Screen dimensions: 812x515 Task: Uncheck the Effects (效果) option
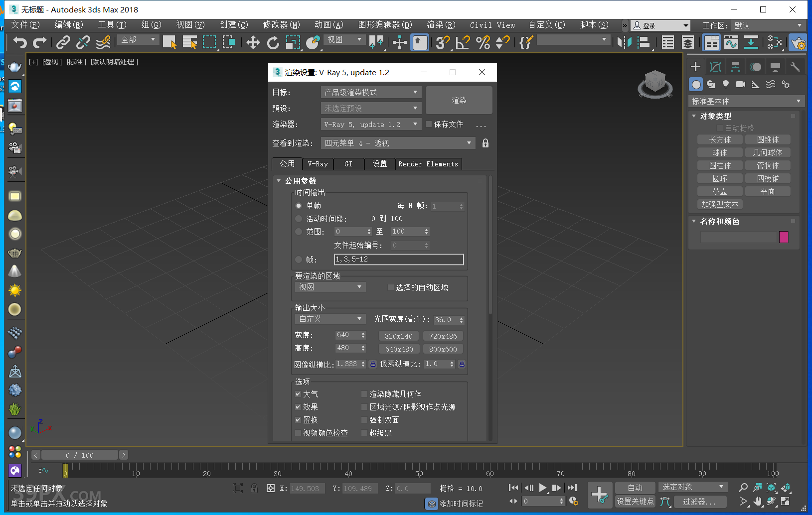(x=298, y=407)
